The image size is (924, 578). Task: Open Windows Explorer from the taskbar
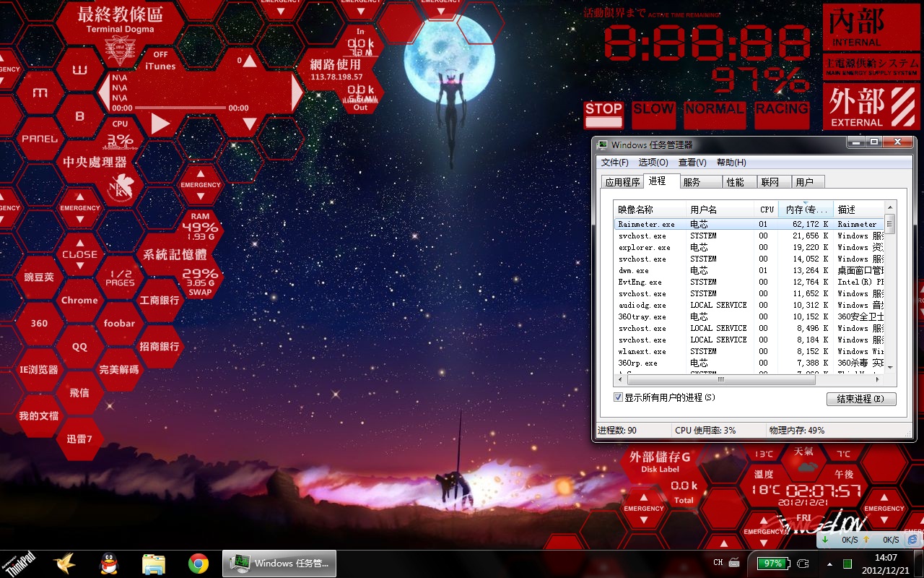click(x=154, y=564)
